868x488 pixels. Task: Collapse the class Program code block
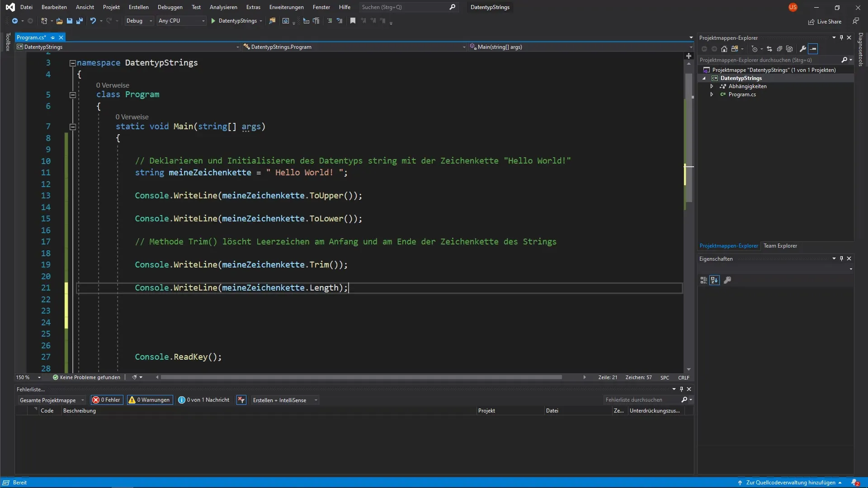[x=72, y=95]
